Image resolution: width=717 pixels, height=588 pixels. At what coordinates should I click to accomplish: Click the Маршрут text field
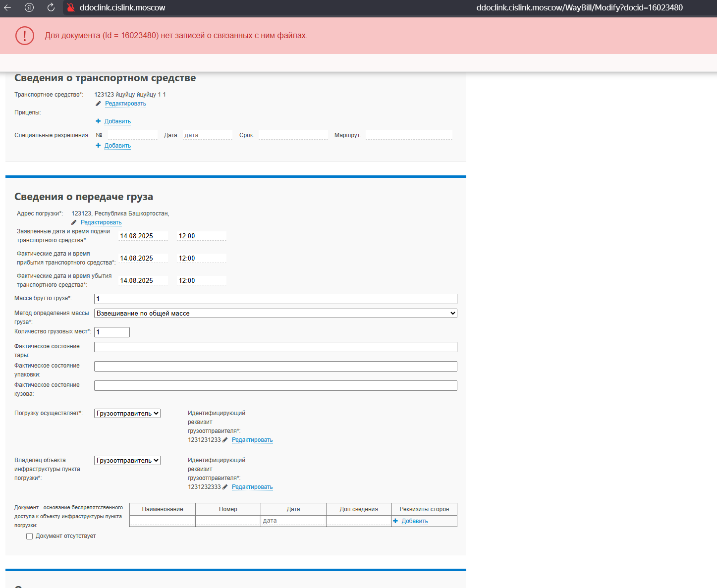pyautogui.click(x=409, y=135)
